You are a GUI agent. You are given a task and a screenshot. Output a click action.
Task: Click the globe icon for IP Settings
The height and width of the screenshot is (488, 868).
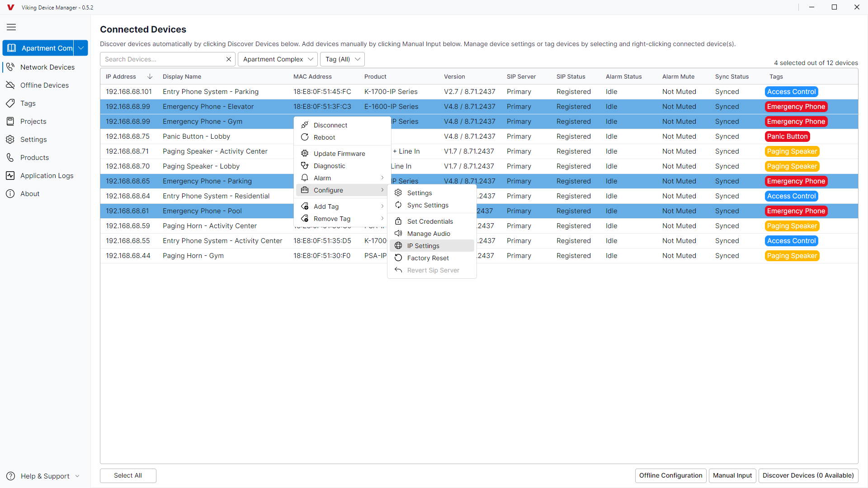pyautogui.click(x=398, y=246)
